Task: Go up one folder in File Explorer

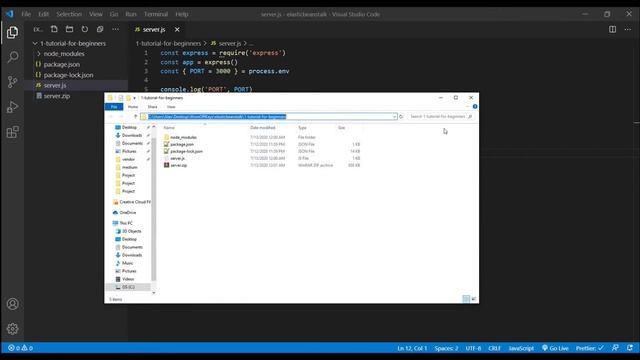Action: (136, 117)
